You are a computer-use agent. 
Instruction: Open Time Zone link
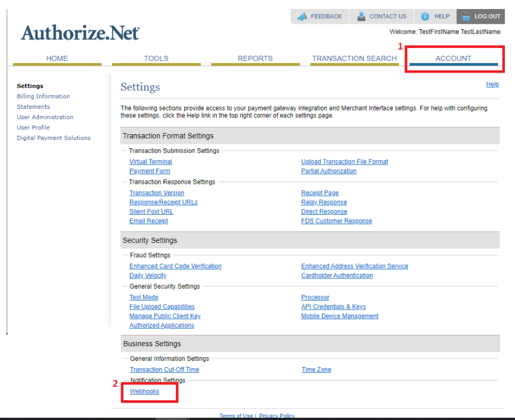(317, 370)
